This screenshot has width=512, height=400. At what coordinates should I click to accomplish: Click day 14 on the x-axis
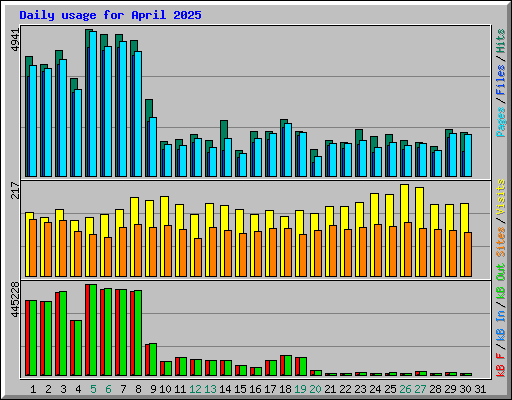225,389
